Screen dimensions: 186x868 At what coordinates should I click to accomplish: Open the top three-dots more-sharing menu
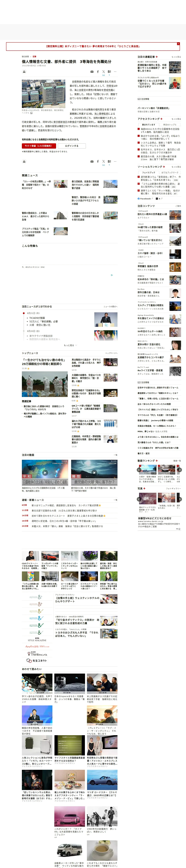point(115,72)
